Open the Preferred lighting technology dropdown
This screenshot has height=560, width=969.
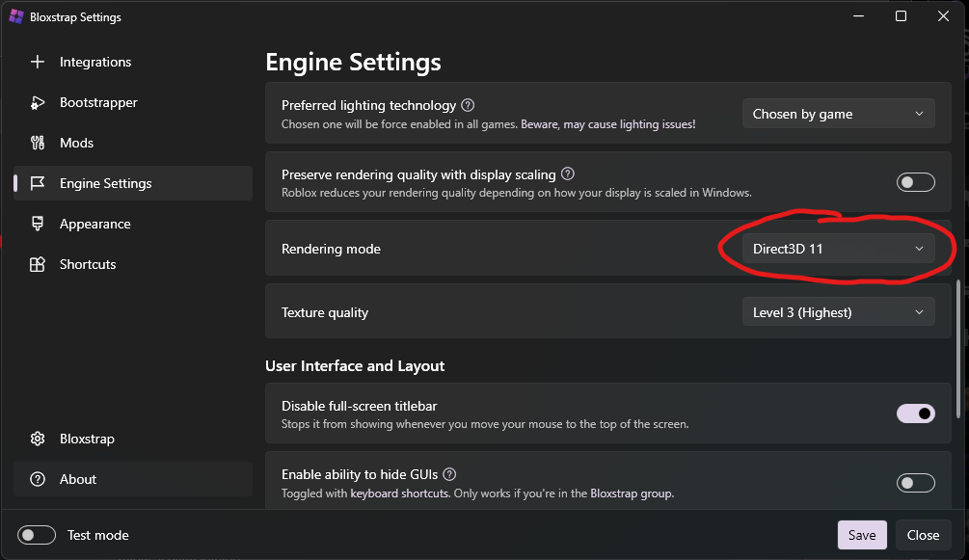(x=838, y=114)
